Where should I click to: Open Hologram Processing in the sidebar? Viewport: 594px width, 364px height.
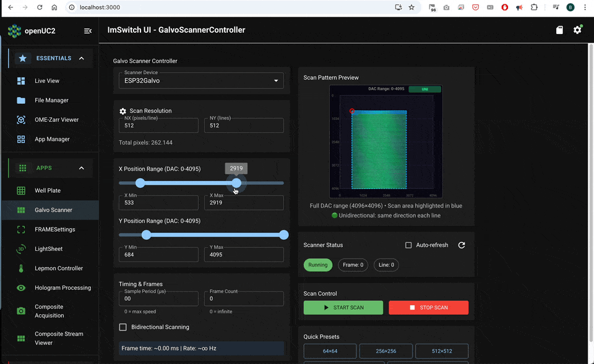62,288
